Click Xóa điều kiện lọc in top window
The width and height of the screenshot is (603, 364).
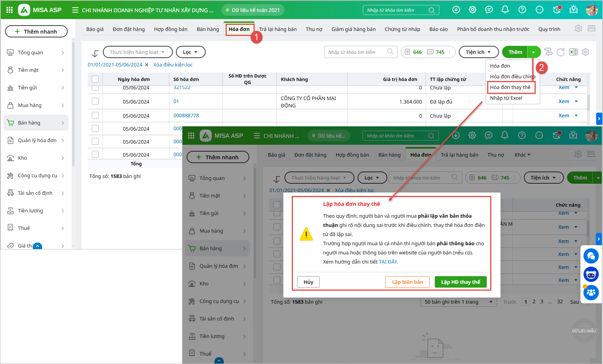[173, 65]
